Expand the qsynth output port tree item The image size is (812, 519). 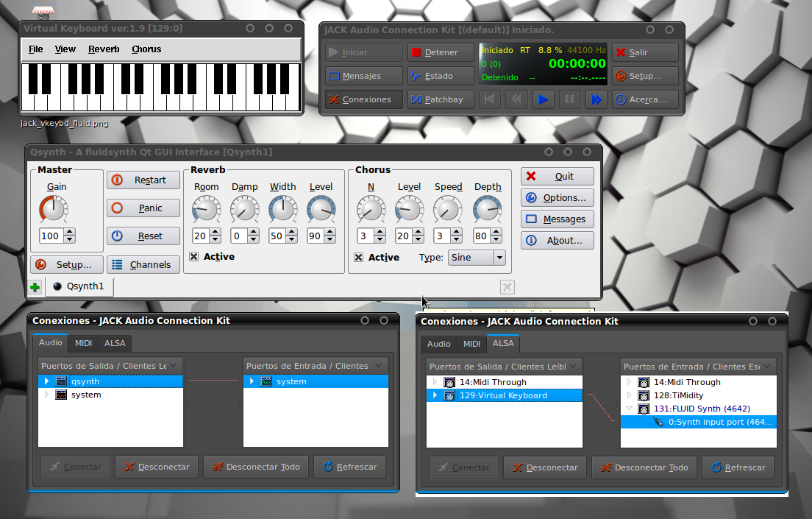46,381
